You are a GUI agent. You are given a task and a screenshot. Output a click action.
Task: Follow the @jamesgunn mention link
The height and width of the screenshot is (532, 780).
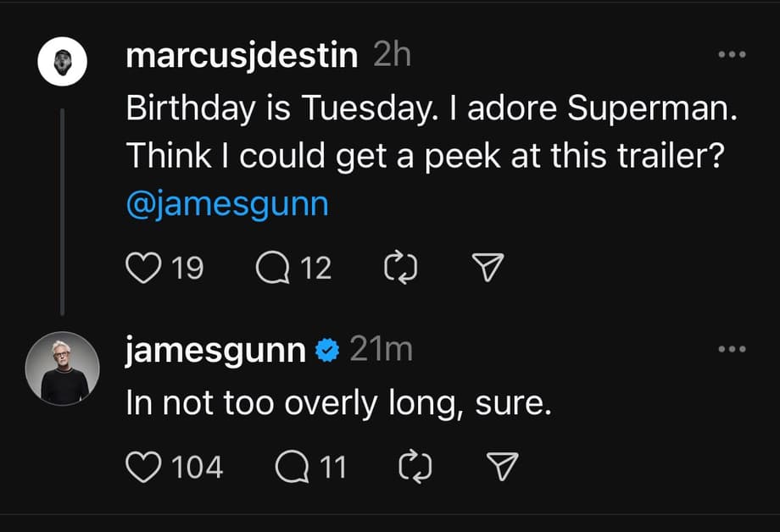point(226,205)
